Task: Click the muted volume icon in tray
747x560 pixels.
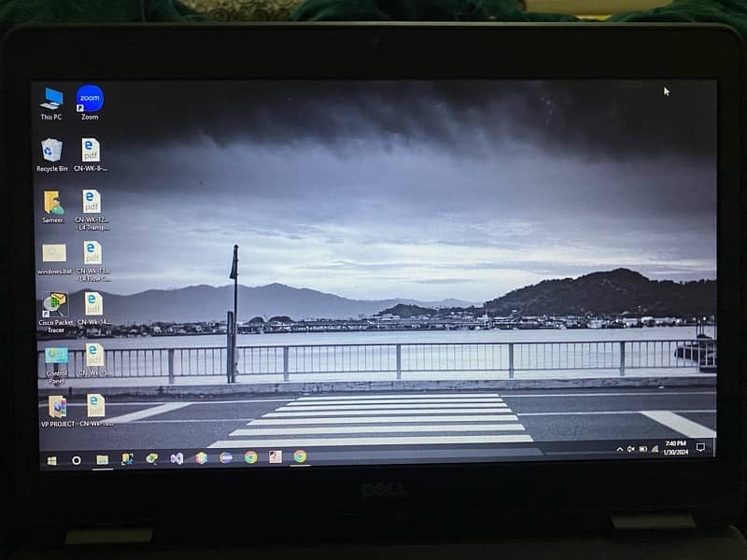Action: click(x=631, y=449)
